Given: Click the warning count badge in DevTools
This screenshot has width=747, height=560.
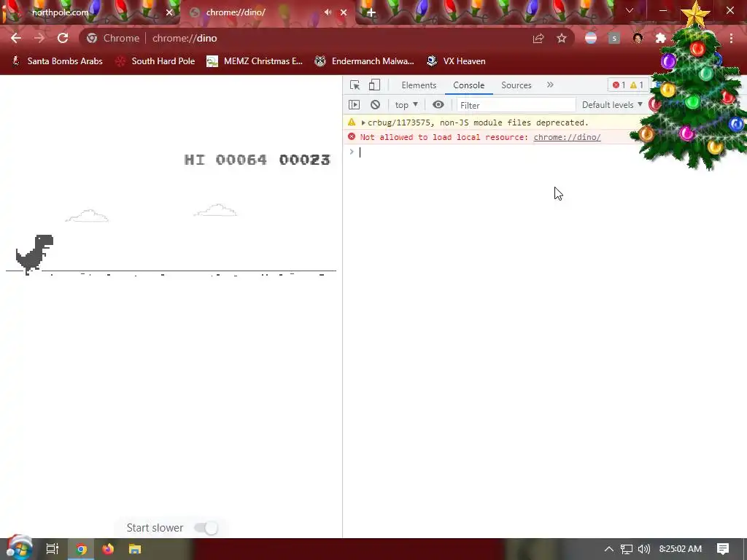Looking at the screenshot, I should [636, 85].
